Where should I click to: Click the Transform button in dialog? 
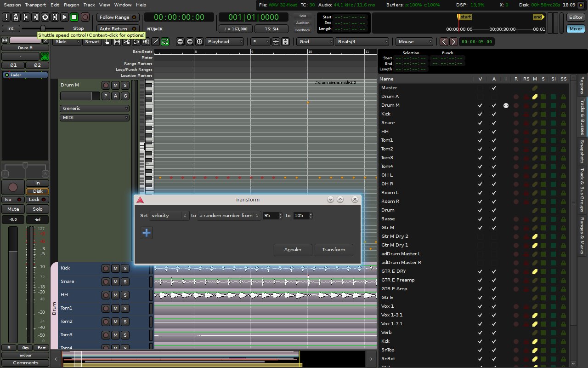pyautogui.click(x=334, y=250)
